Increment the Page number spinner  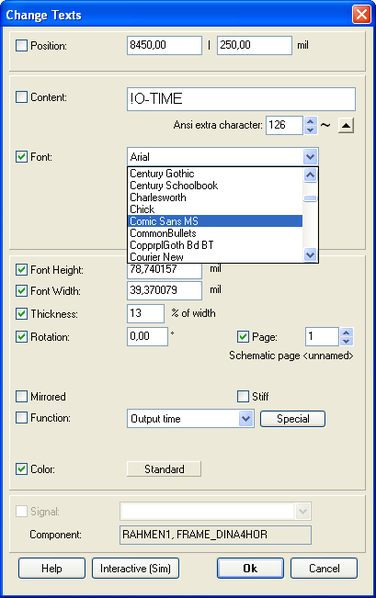346,333
